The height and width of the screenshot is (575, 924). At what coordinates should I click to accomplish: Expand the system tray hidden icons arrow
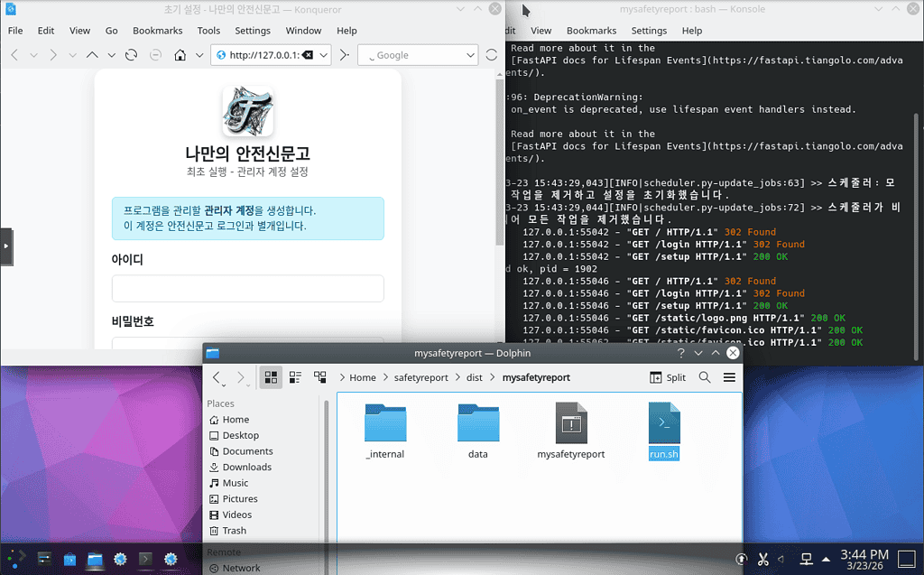point(827,560)
